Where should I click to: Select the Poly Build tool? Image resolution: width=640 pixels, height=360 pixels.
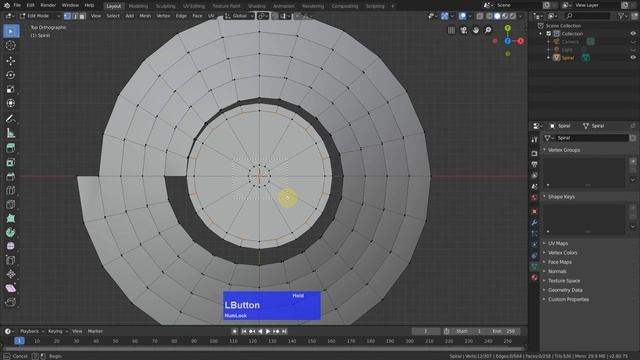point(11,218)
